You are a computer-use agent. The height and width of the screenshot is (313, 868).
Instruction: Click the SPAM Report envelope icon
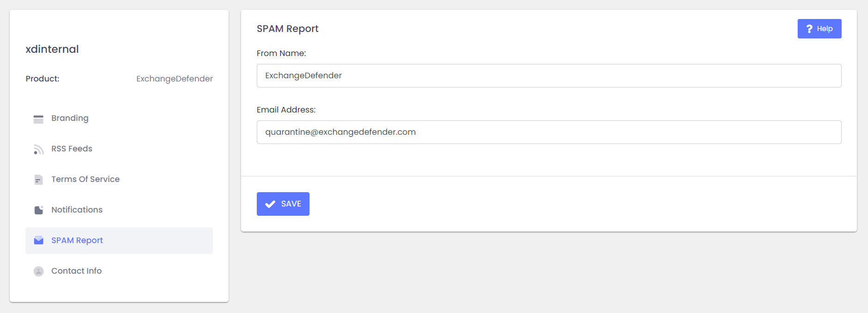click(38, 240)
